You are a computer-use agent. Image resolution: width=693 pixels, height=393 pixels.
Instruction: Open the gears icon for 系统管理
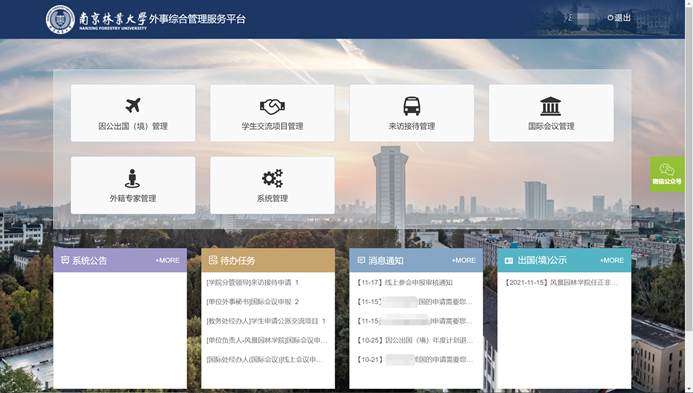click(x=272, y=178)
